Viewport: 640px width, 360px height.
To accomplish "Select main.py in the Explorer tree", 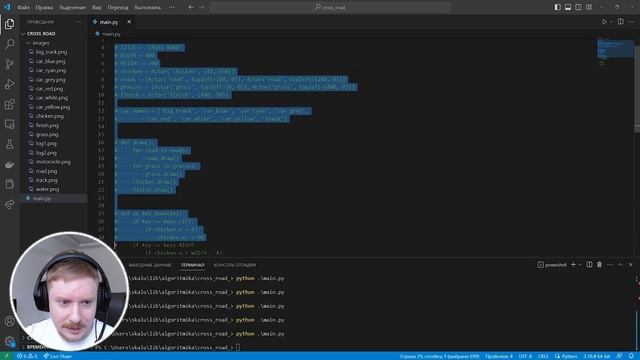I will [42, 199].
